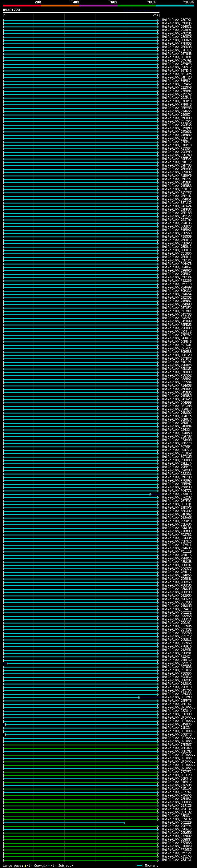Select hit label UniRef100_P15102
Image resolution: width=197 pixels, height=868 pixels.
[x=176, y=94]
